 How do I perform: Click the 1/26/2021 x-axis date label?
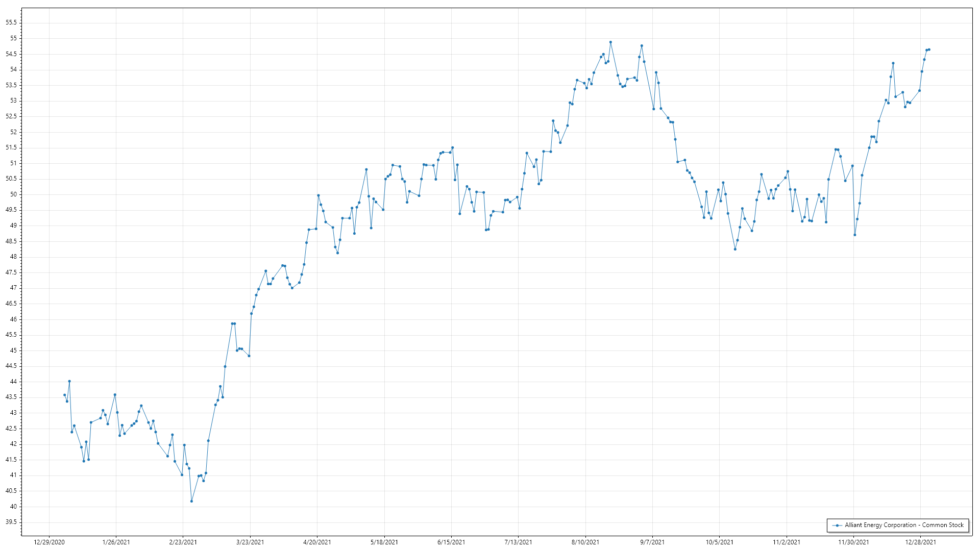pyautogui.click(x=116, y=542)
